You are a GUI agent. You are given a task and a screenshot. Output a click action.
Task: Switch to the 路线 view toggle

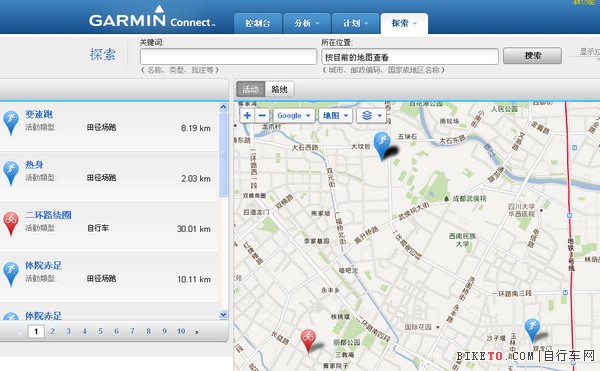279,89
